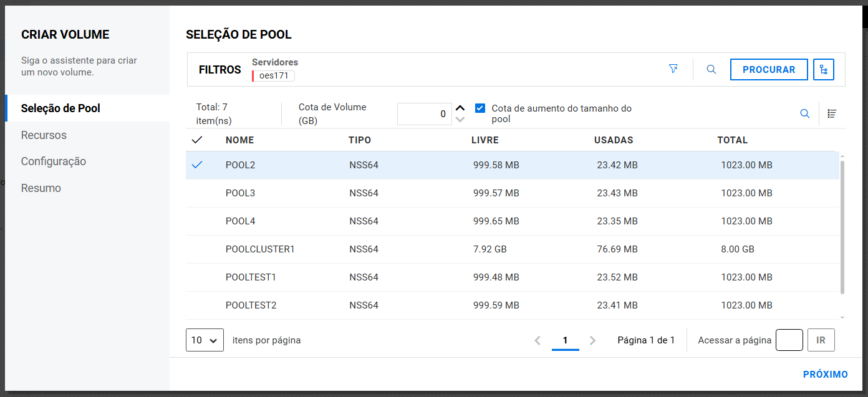The height and width of the screenshot is (397, 868).
Task: Click the Acessar a página input field
Action: point(789,340)
